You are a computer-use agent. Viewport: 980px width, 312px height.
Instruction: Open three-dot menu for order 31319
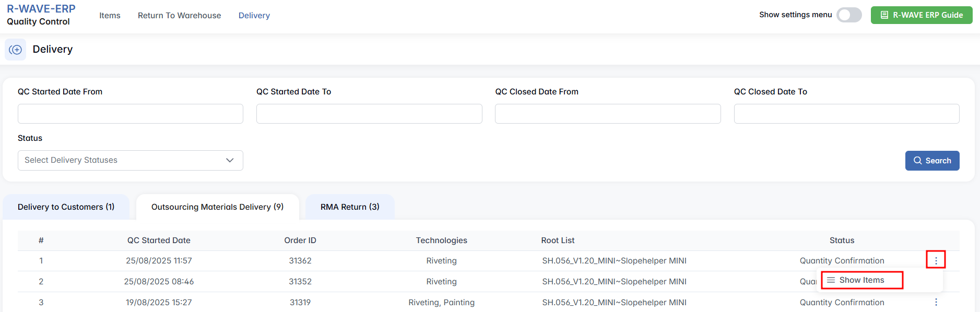(936, 302)
